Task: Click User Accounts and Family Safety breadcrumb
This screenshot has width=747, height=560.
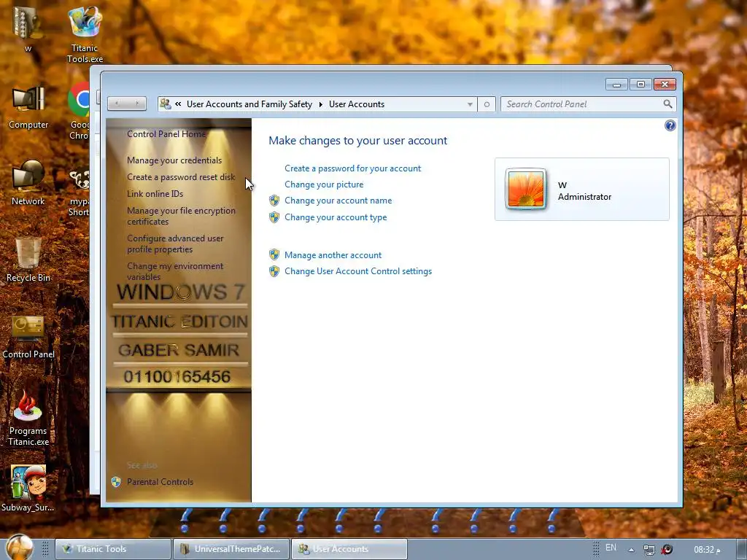Action: [249, 104]
